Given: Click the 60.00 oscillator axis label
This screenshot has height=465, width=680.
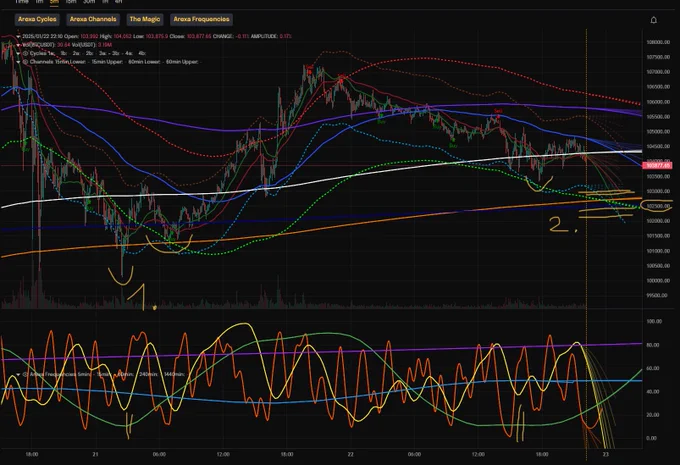Looking at the screenshot, I should [654, 368].
